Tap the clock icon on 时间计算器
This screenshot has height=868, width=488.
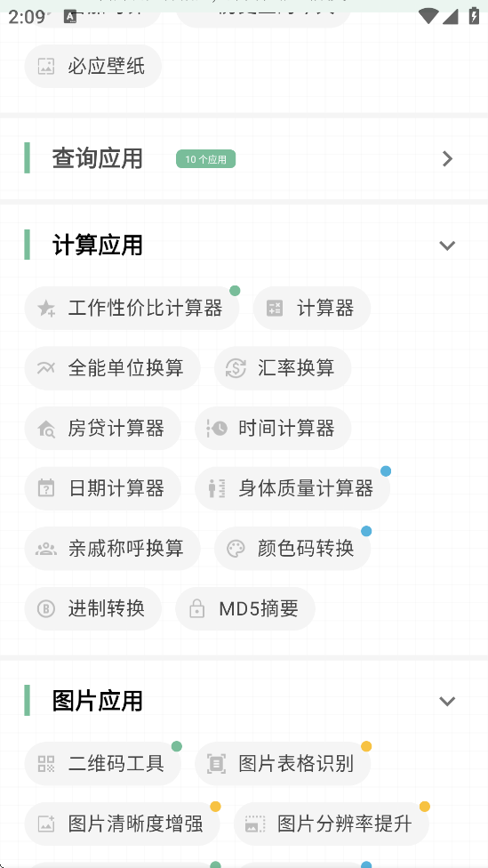tap(217, 429)
